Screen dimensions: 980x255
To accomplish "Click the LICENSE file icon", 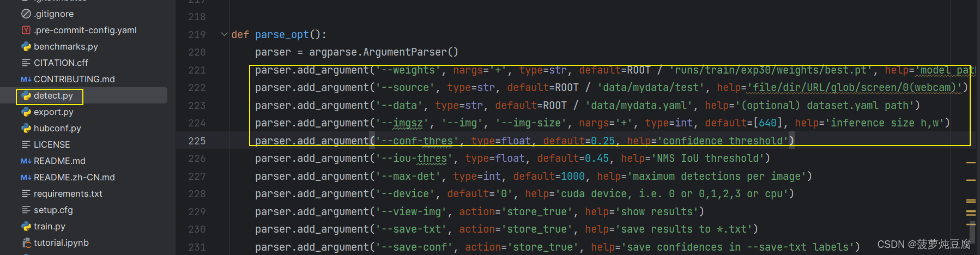I will [26, 144].
